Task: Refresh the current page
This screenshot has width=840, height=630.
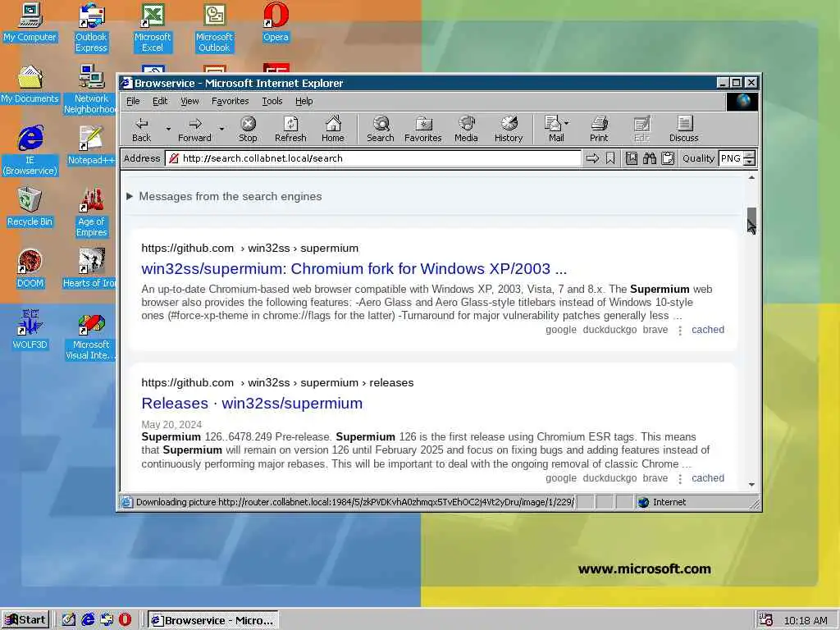Action: [x=290, y=129]
